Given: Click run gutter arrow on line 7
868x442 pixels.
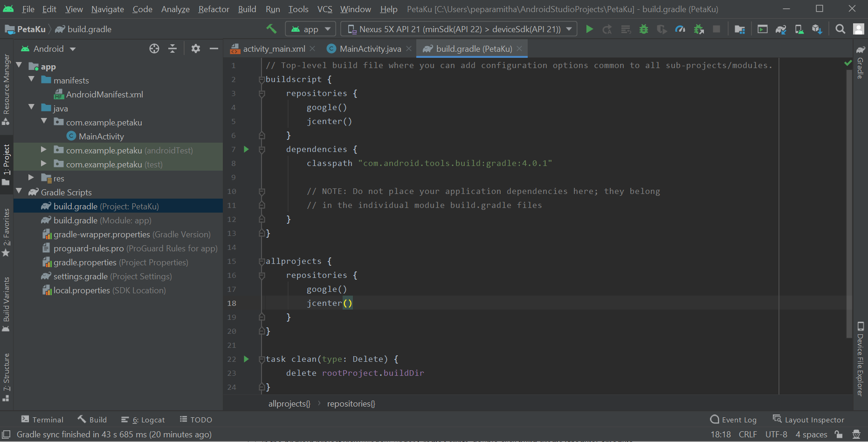Looking at the screenshot, I should point(246,149).
